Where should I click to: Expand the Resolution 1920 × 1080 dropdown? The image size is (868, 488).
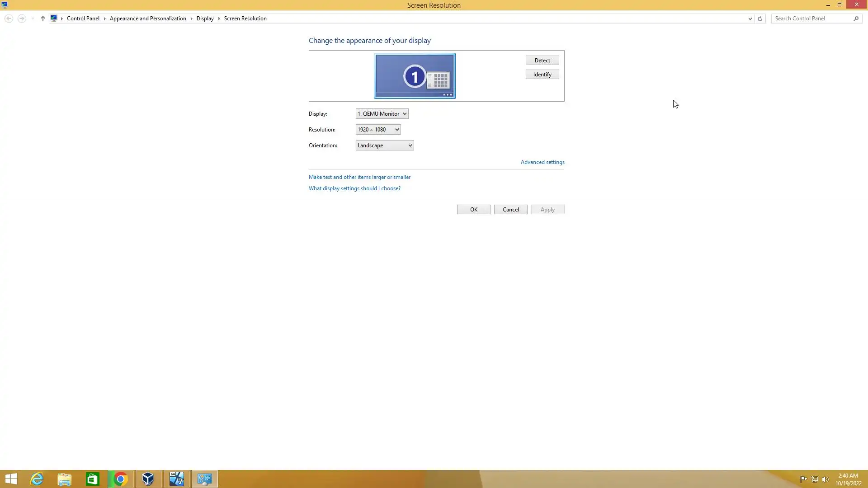[378, 130]
